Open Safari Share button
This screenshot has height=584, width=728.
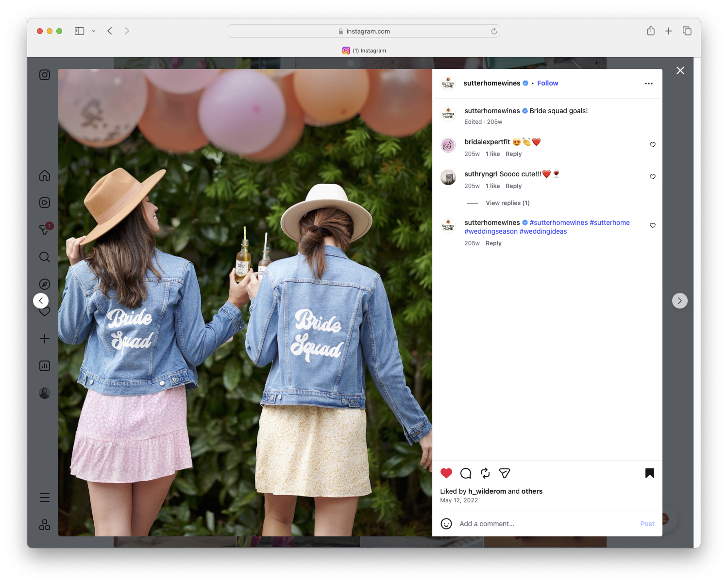pyautogui.click(x=651, y=31)
